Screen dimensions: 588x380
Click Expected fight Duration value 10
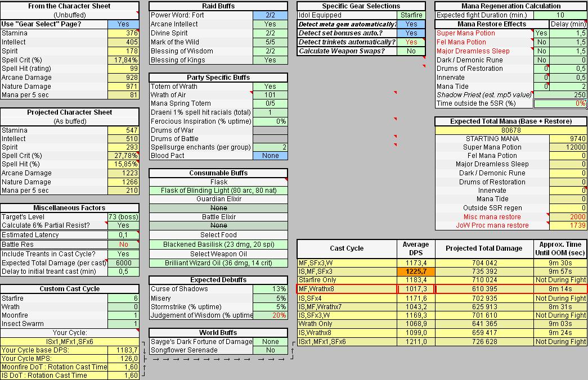560,15
